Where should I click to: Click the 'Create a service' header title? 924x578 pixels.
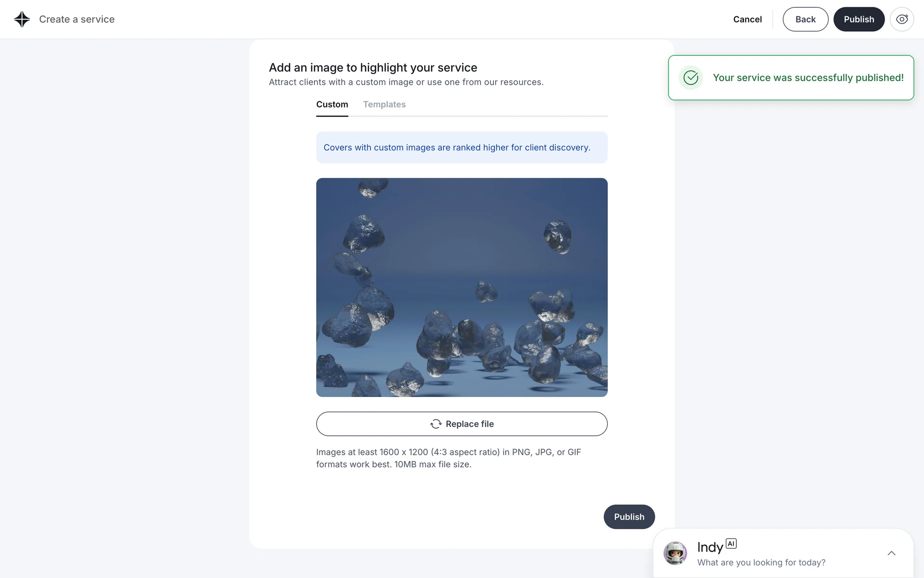[77, 19]
